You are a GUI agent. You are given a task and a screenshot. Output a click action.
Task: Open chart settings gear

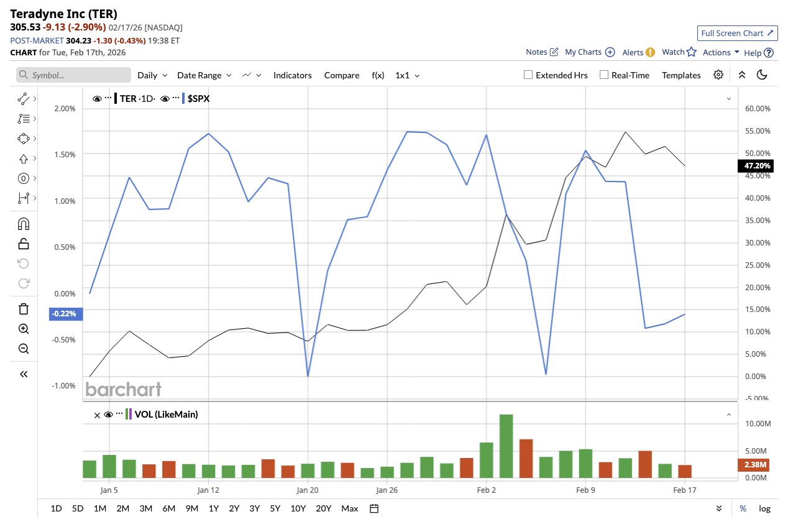pos(718,75)
